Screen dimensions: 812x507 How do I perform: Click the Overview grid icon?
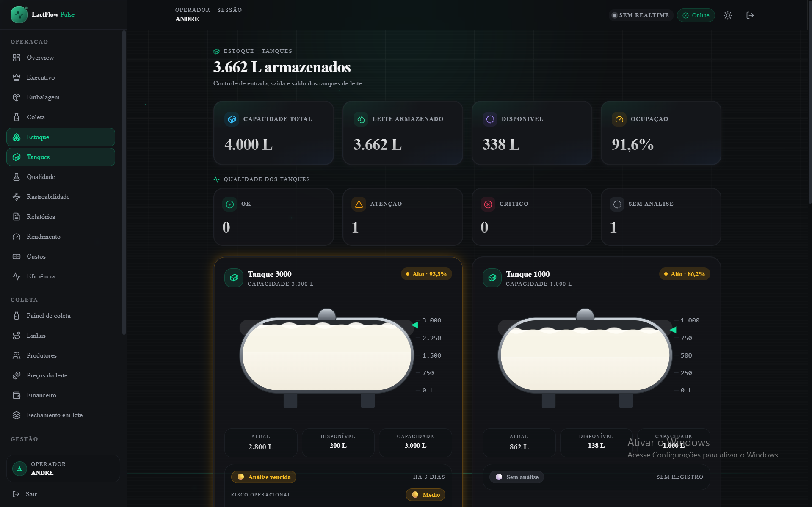17,58
